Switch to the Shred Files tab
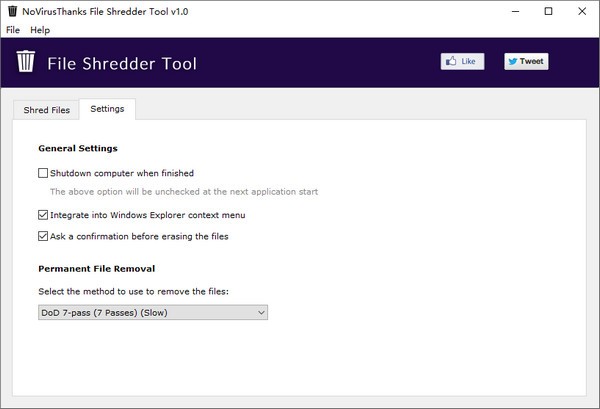 click(47, 110)
